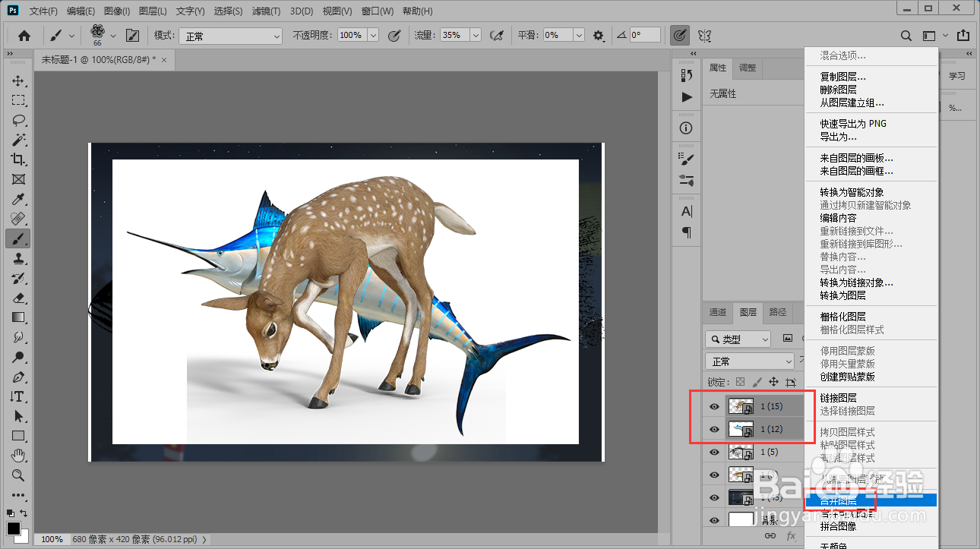Click the zoom level field showing 100%
The image size is (980, 549).
(x=52, y=539)
